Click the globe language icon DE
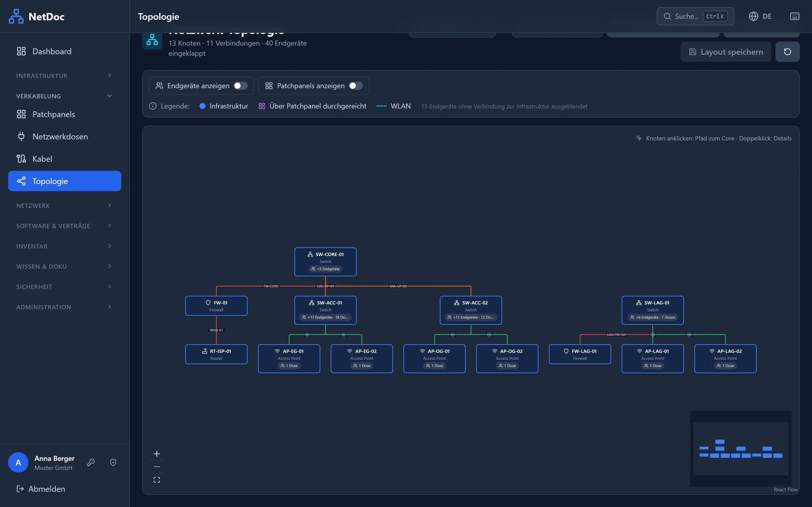The width and height of the screenshot is (812, 507). point(760,16)
